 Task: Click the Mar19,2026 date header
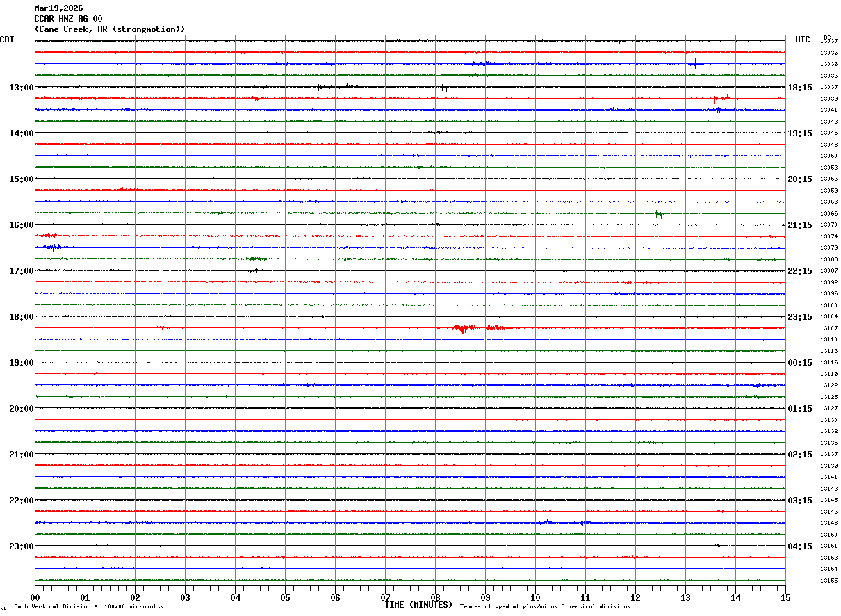click(58, 8)
